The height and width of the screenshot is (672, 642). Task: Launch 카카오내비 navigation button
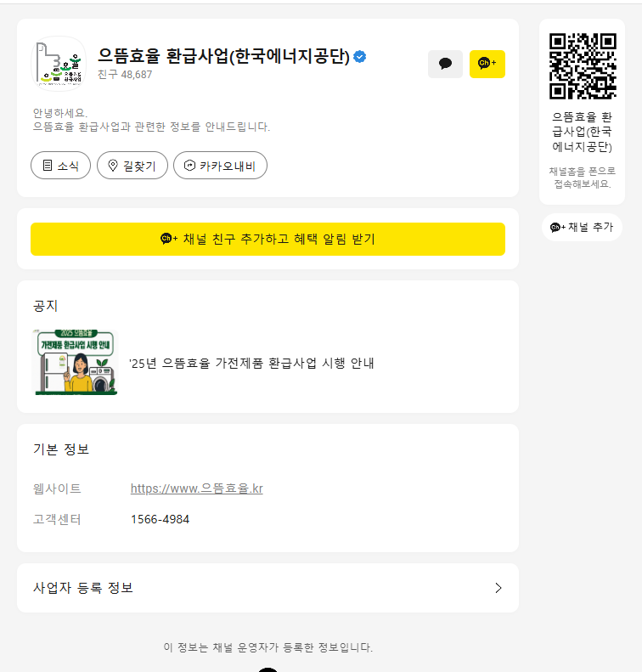click(x=220, y=165)
